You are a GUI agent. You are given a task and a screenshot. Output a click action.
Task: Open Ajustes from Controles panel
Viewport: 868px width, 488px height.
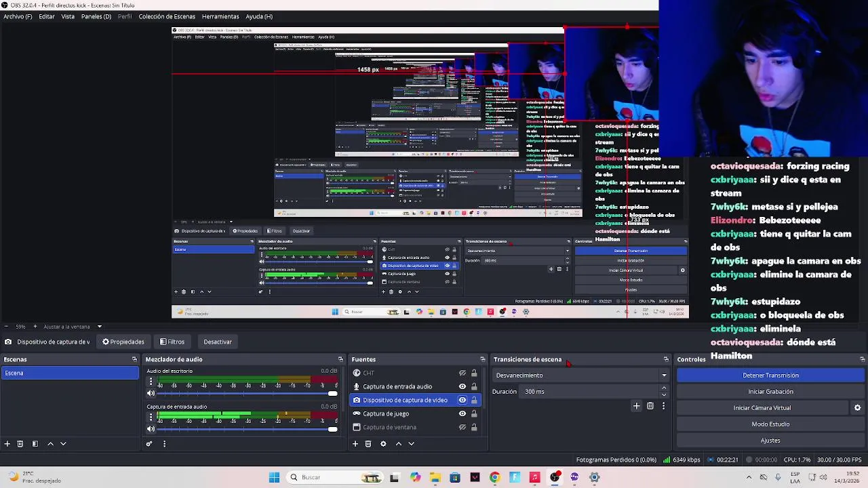(x=770, y=441)
